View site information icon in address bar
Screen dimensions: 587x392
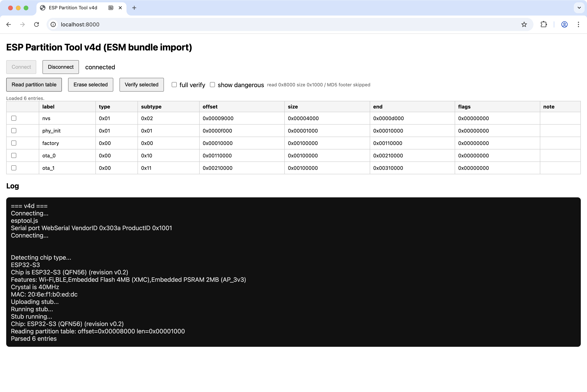coord(53,24)
